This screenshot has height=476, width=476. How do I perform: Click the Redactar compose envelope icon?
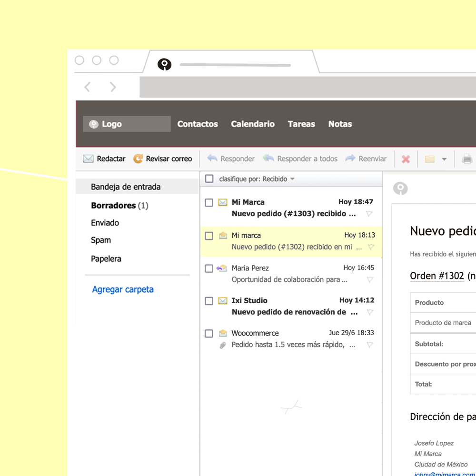pyautogui.click(x=89, y=159)
